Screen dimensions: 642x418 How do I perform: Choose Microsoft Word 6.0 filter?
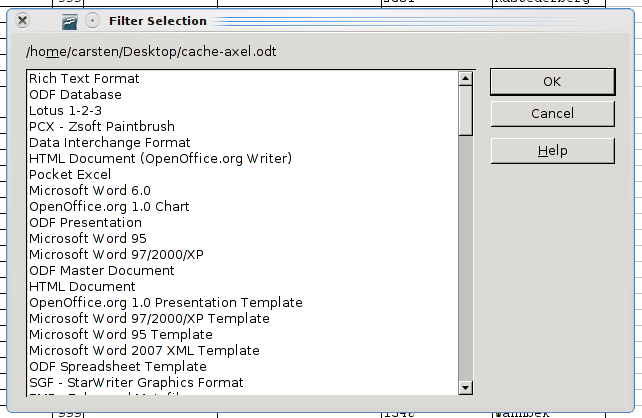click(x=89, y=191)
